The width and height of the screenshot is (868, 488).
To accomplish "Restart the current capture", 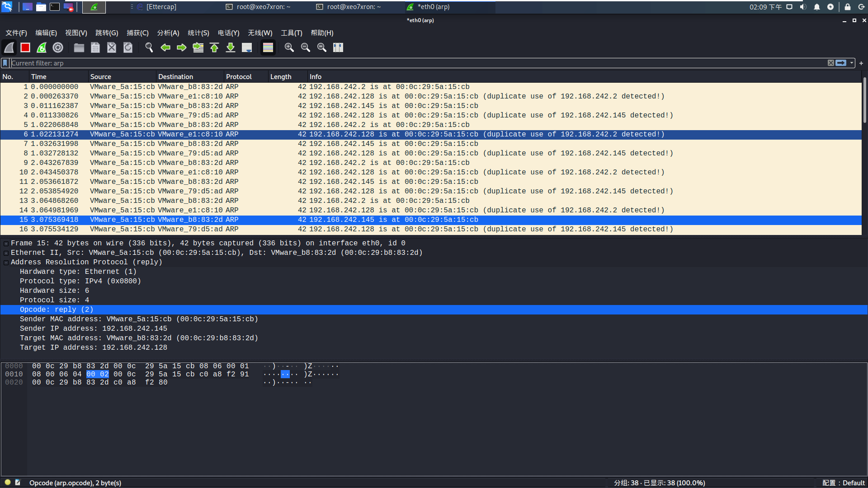I will pyautogui.click(x=42, y=47).
